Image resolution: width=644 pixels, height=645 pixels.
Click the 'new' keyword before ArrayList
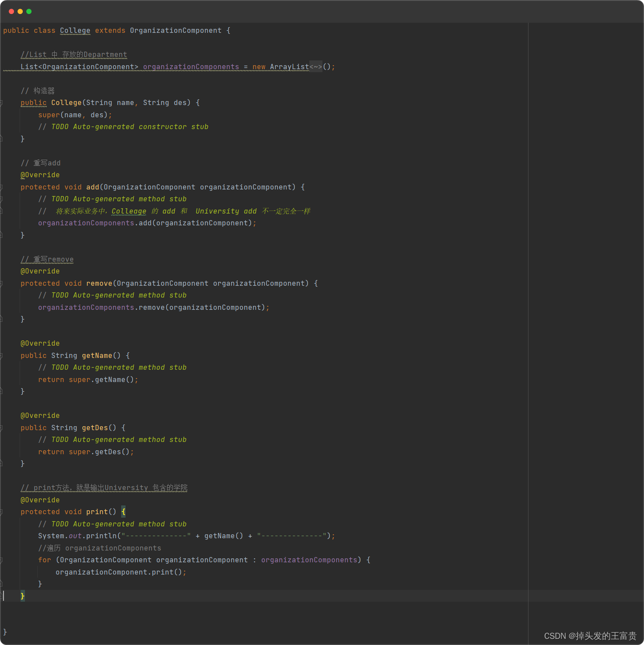pyautogui.click(x=259, y=67)
